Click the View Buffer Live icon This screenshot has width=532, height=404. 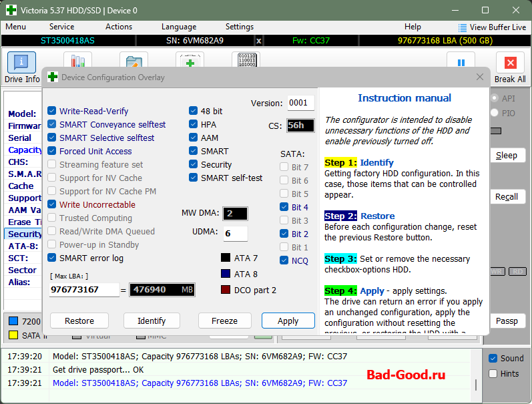[463, 27]
